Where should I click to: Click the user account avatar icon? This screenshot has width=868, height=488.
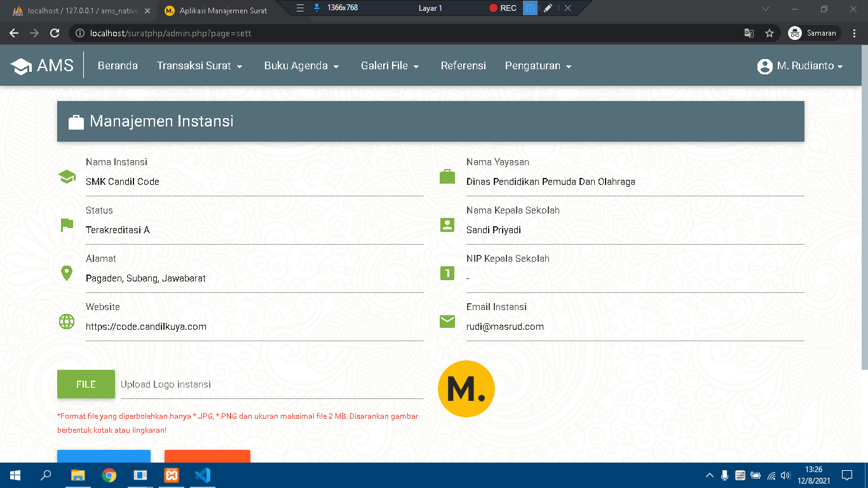click(x=764, y=66)
